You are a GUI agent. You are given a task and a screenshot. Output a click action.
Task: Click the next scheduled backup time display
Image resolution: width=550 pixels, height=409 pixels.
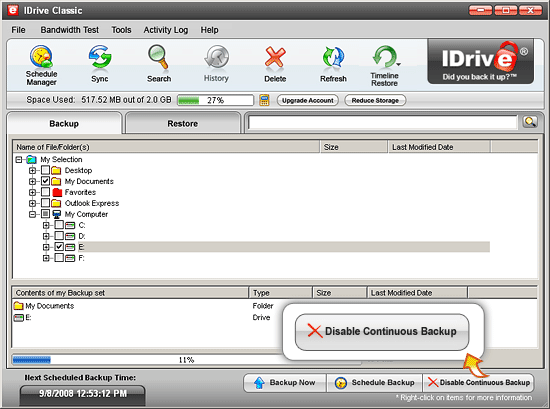(x=83, y=394)
